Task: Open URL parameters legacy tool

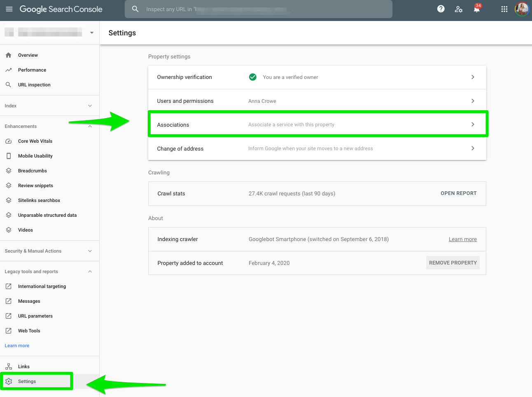Action: [x=35, y=316]
